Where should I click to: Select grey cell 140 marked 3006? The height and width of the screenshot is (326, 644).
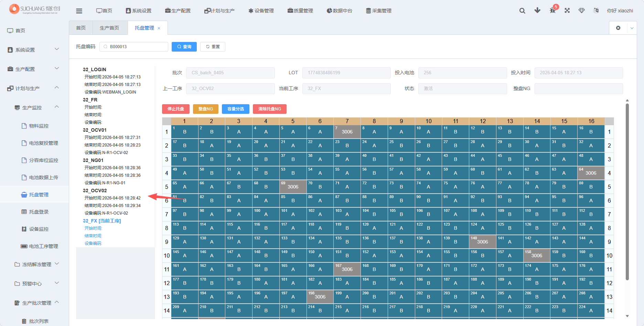(483, 242)
